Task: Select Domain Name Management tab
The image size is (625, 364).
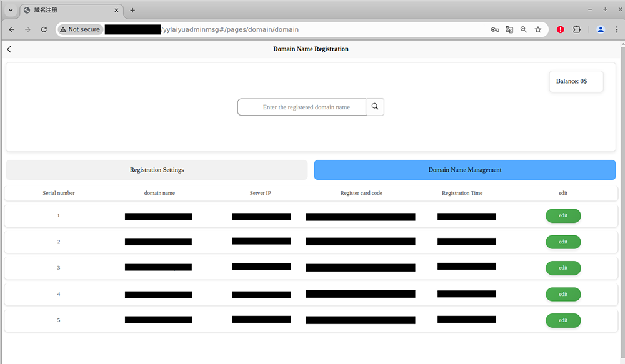Action: tap(464, 170)
